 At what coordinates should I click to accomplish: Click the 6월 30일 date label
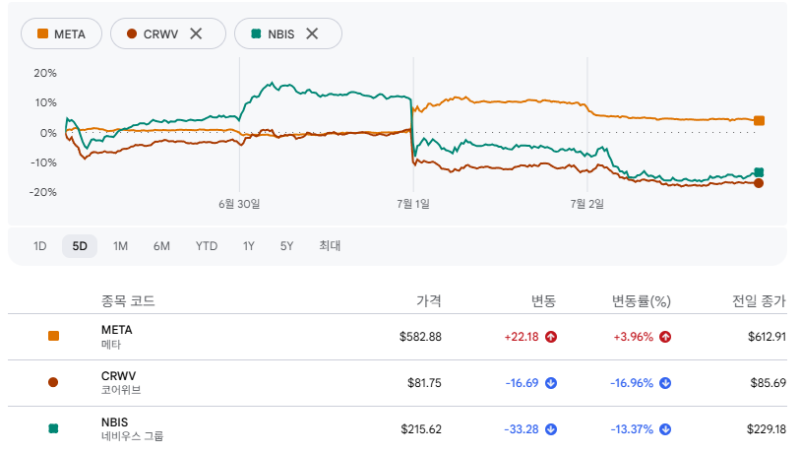point(239,204)
